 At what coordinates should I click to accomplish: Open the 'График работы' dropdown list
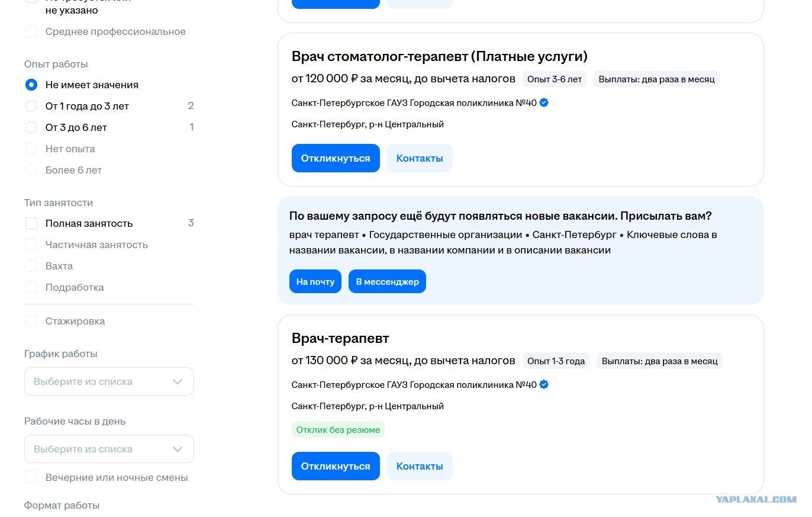(109, 381)
